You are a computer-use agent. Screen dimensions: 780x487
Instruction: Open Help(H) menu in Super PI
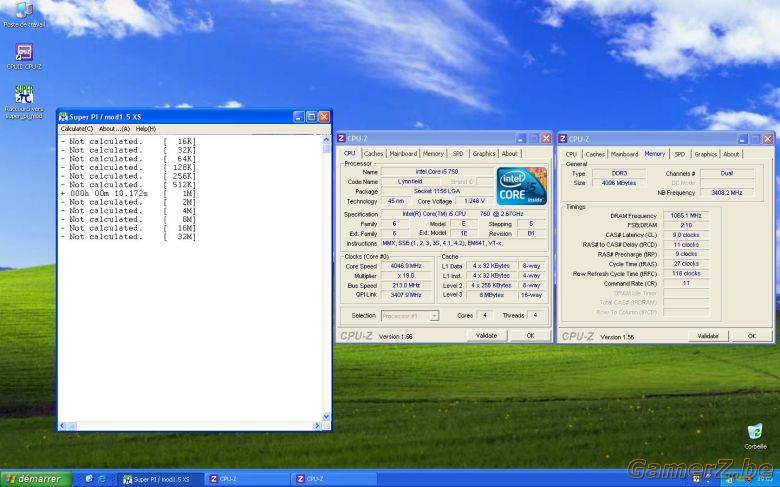click(146, 129)
